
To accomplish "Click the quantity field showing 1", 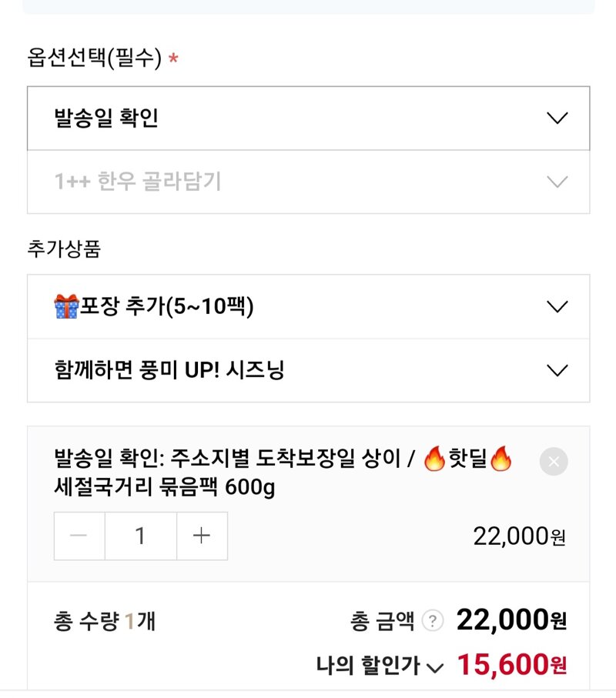I will pos(141,536).
